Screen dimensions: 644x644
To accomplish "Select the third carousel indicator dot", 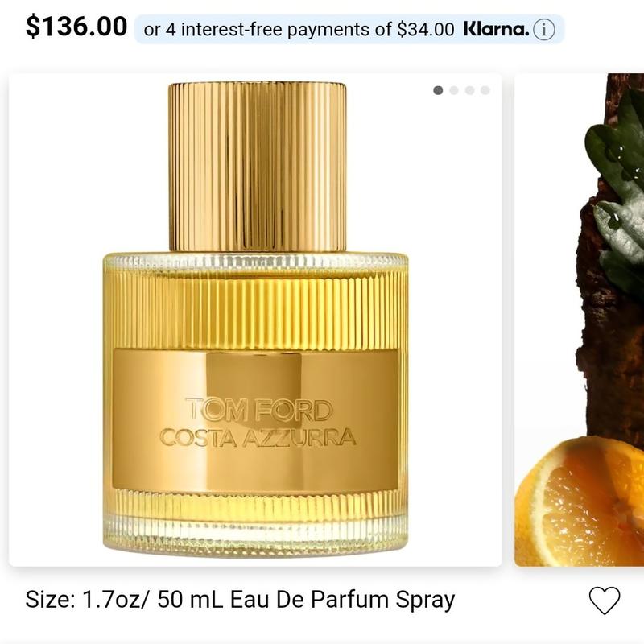I will tap(470, 90).
